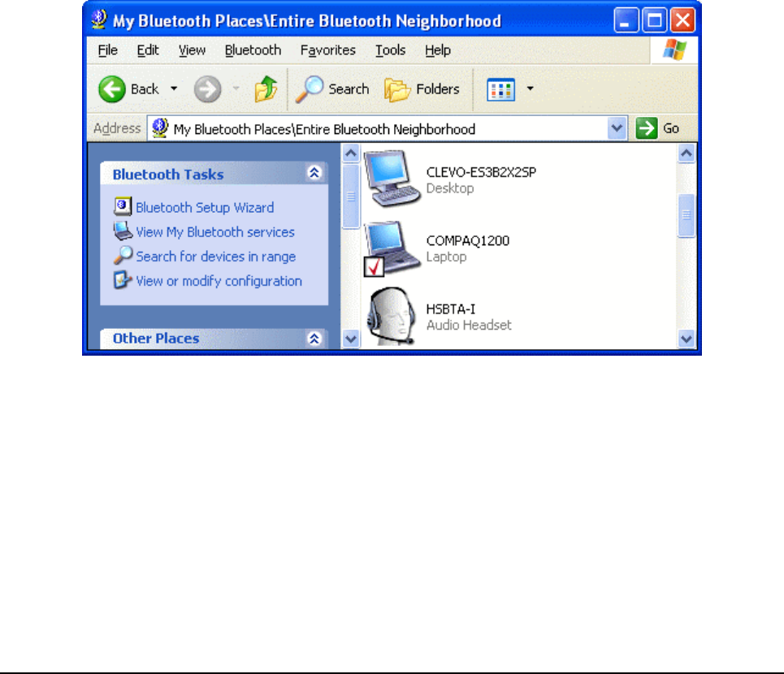This screenshot has height=674, width=784.
Task: Open the Help menu
Action: pyautogui.click(x=438, y=50)
